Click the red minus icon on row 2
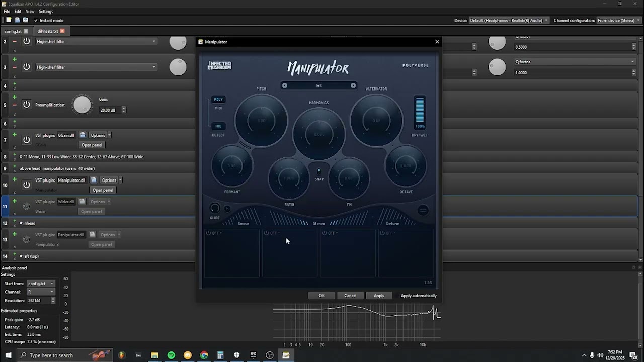Viewport: 644px width, 362px height. pyautogui.click(x=14, y=41)
